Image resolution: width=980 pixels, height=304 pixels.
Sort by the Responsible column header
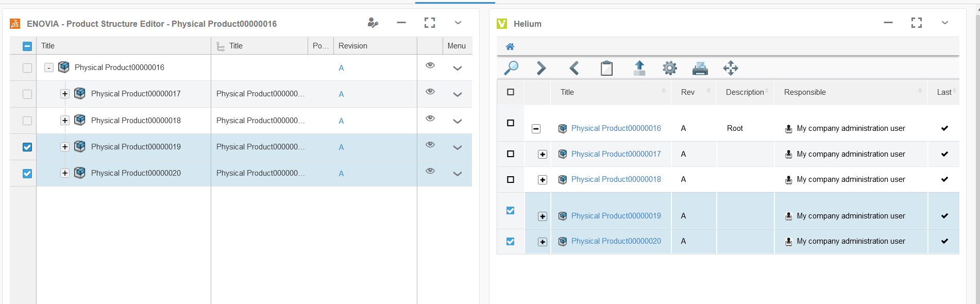[x=805, y=92]
